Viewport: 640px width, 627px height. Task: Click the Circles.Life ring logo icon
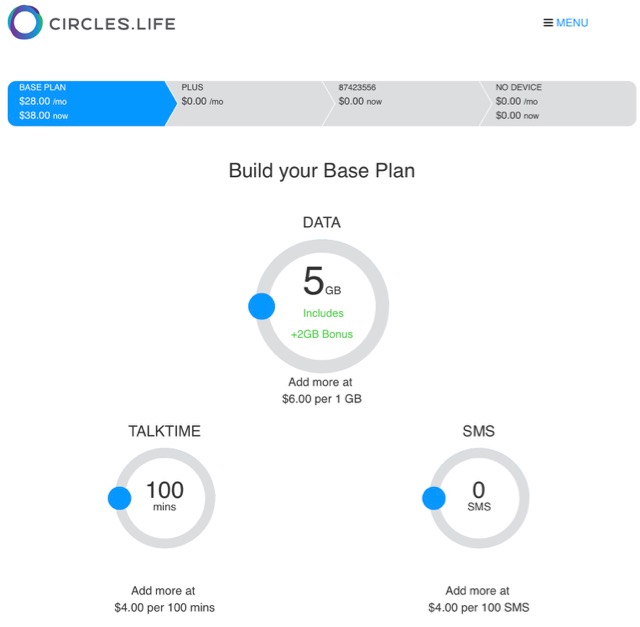25,22
